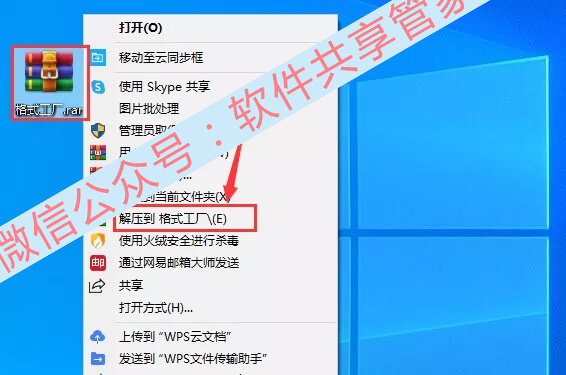Screen dimensions: 566x375
Task: Choose 使用 Skype 共享 option
Action: point(165,87)
